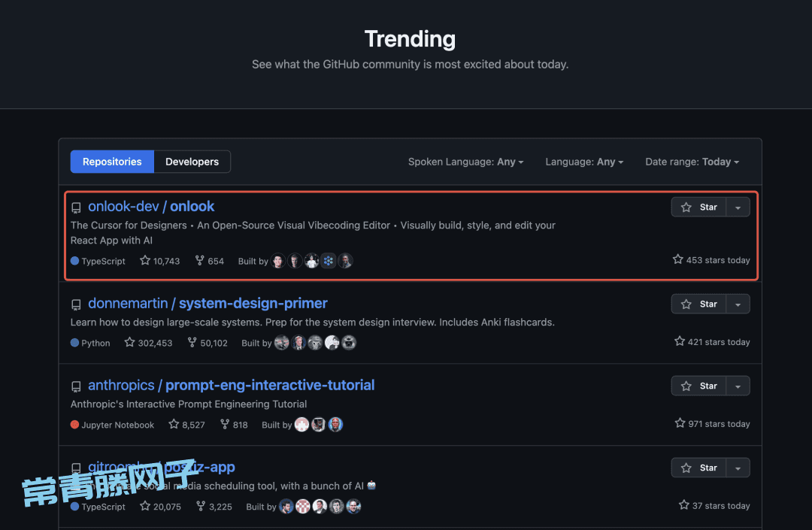View the 8,527 stargazers of prompt-eng-interactive-tutorial
Viewport: 812px width, 530px height.
pyautogui.click(x=187, y=425)
